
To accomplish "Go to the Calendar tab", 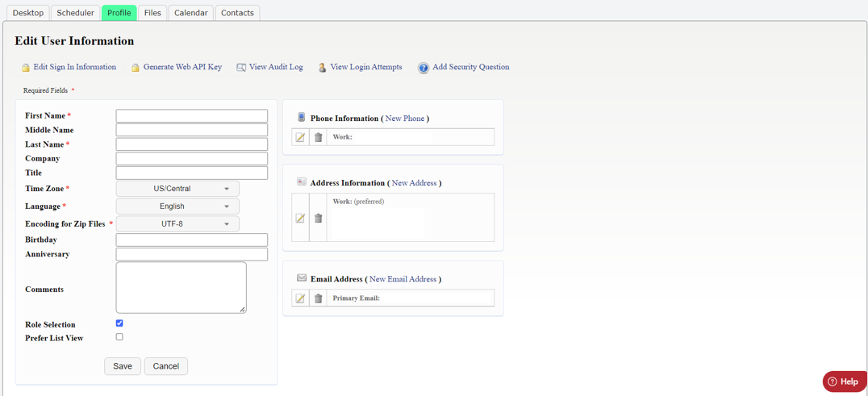I will 191,13.
